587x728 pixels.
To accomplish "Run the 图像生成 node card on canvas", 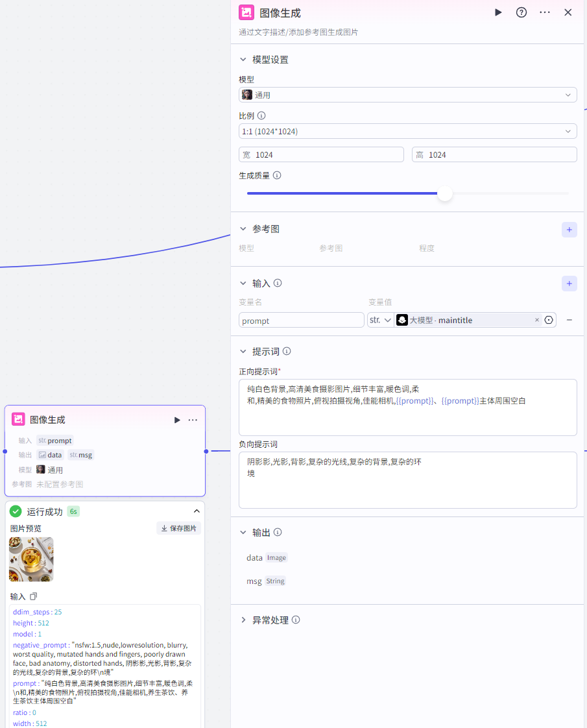I will pyautogui.click(x=177, y=420).
